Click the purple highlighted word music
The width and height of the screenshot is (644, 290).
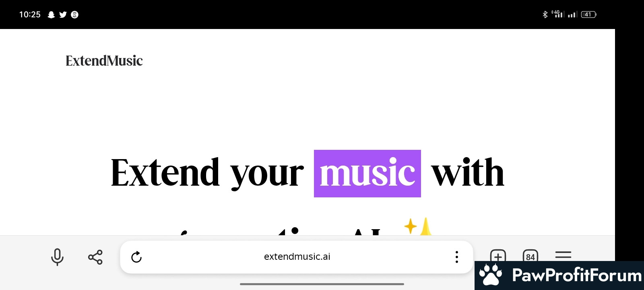367,174
